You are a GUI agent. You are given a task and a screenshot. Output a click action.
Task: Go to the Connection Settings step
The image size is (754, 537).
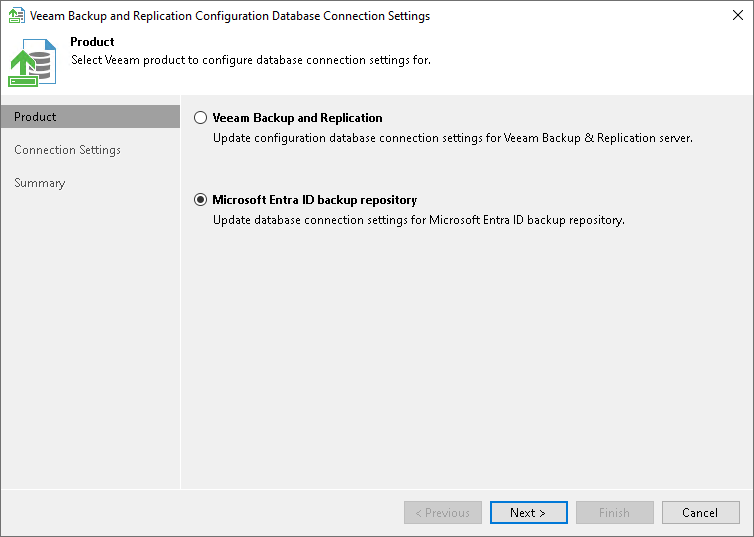pyautogui.click(x=67, y=150)
